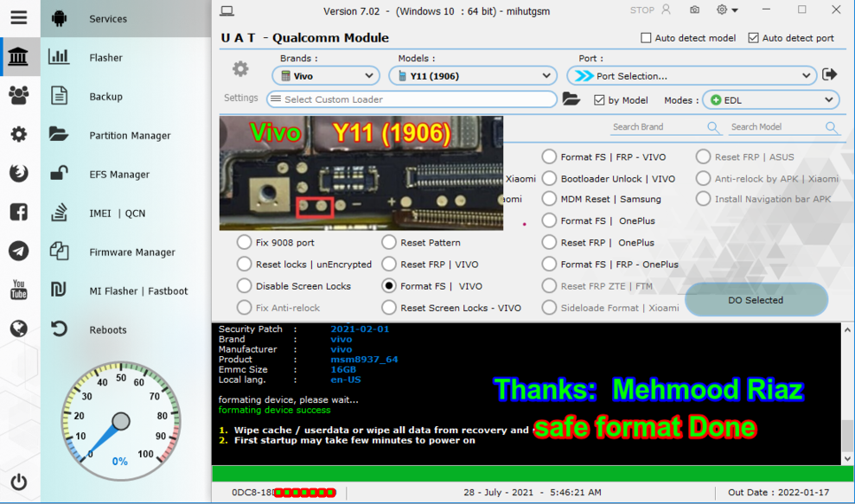This screenshot has height=504, width=855.
Task: Select MDM Reset Samsung option
Action: [549, 199]
